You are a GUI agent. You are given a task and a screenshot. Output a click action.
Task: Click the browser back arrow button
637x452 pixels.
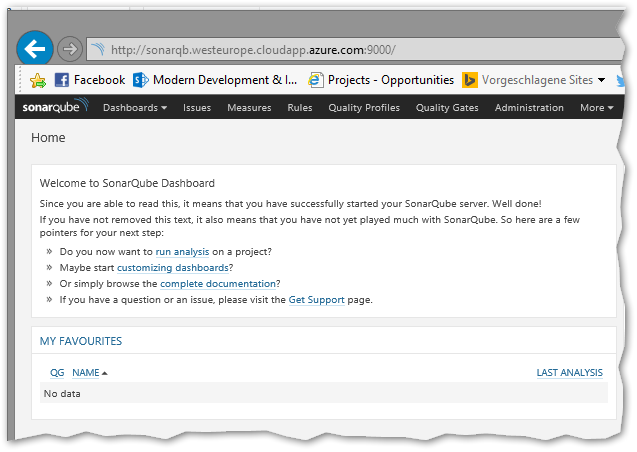pyautogui.click(x=36, y=48)
